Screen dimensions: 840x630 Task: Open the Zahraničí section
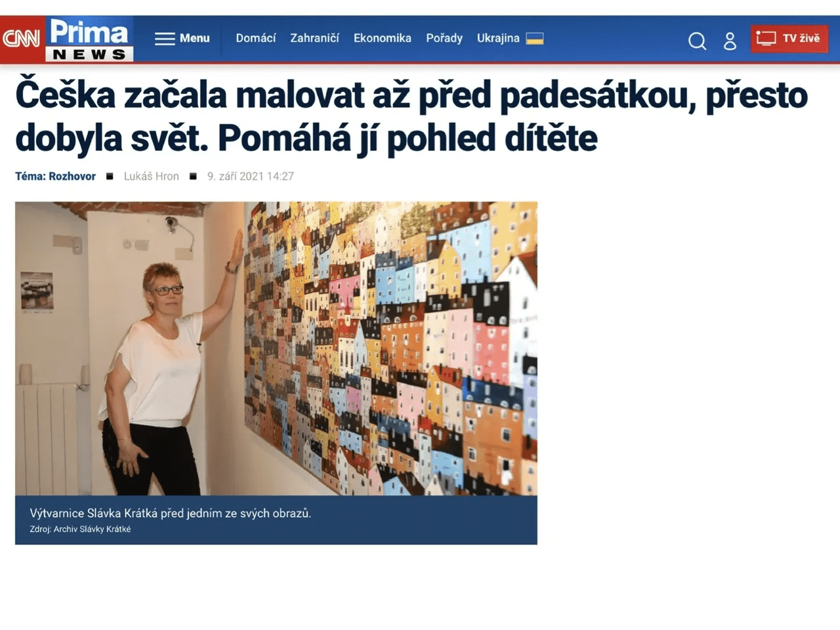click(314, 38)
